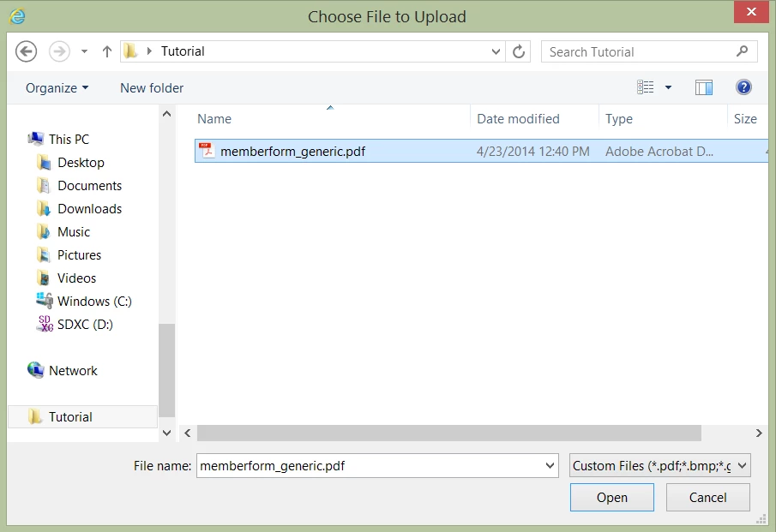Click the Cancel button

tap(707, 498)
